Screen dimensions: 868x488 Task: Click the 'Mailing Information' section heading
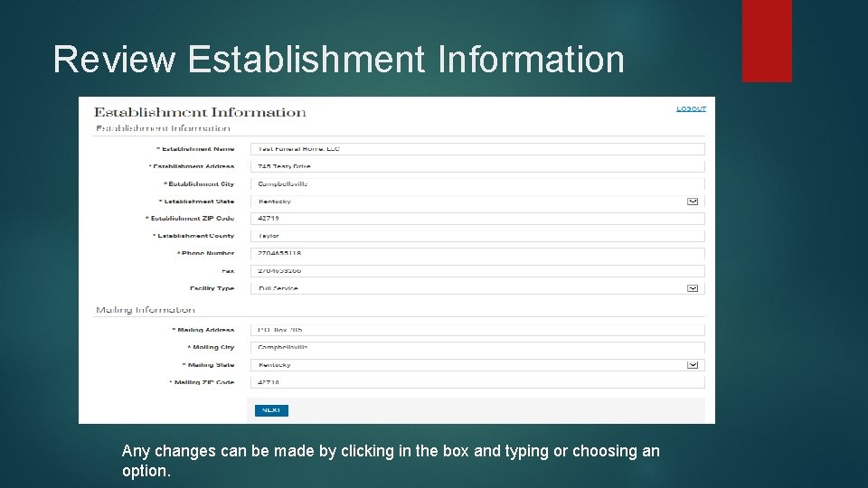(146, 310)
